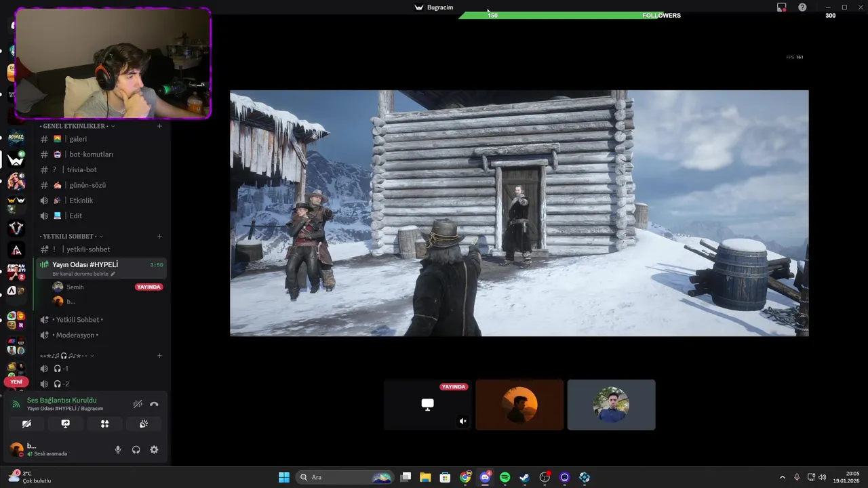Join voice channel -2

pos(100,384)
